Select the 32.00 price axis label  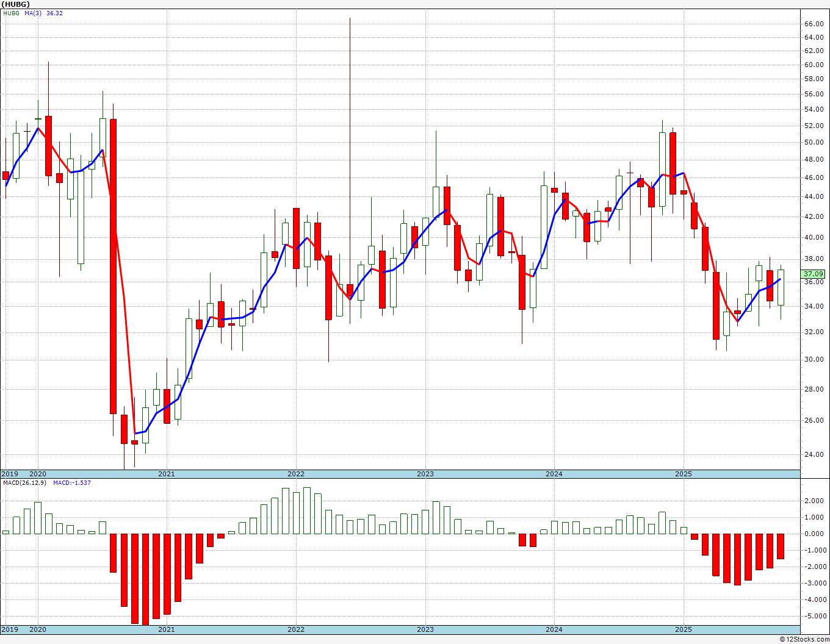tap(814, 332)
